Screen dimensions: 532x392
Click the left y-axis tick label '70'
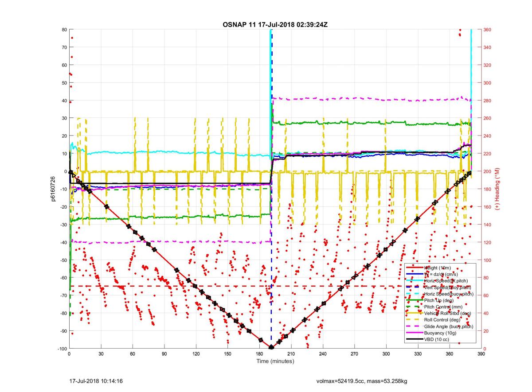64,47
